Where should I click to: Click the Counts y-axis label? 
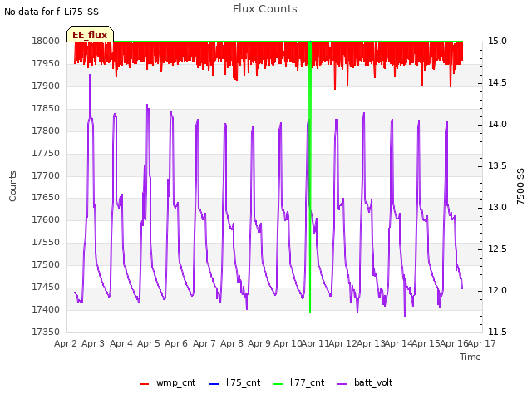coord(12,186)
